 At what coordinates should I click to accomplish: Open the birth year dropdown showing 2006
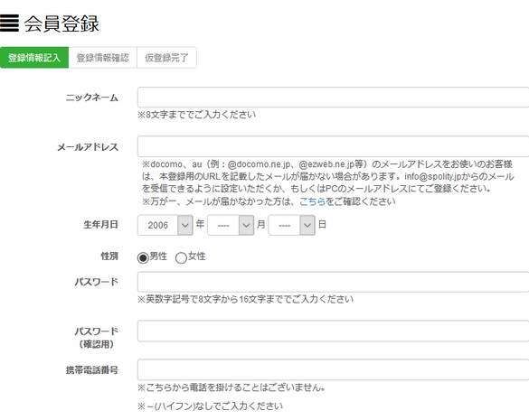165,225
